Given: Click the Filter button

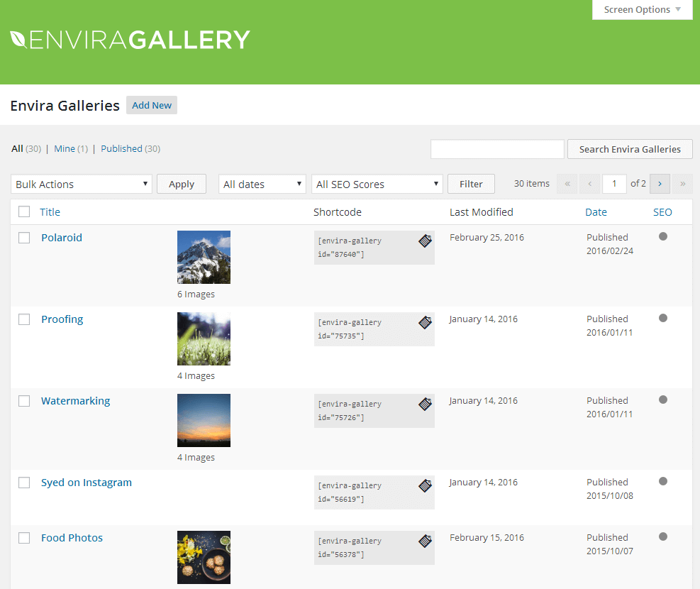Looking at the screenshot, I should click(x=471, y=184).
